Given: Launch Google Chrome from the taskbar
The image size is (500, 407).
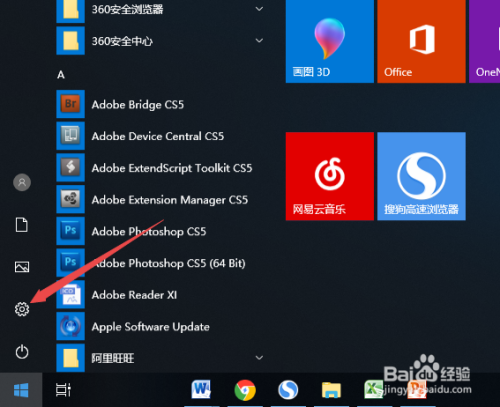Looking at the screenshot, I should point(245,390).
